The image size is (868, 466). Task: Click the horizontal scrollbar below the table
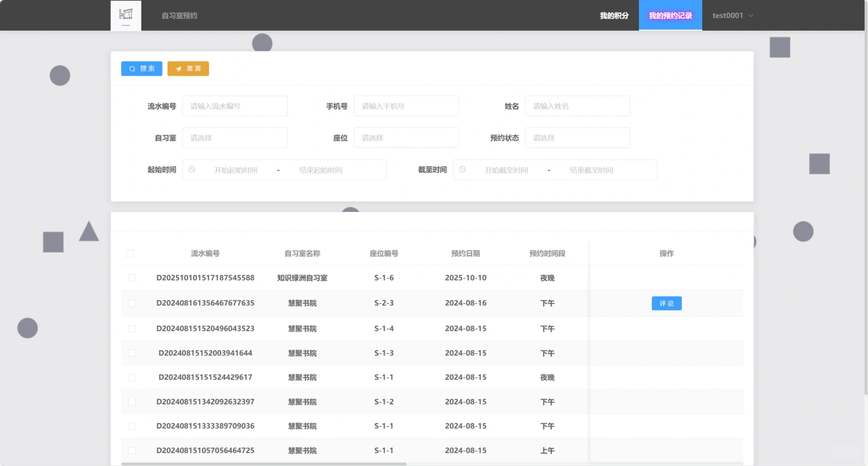pyautogui.click(x=265, y=463)
